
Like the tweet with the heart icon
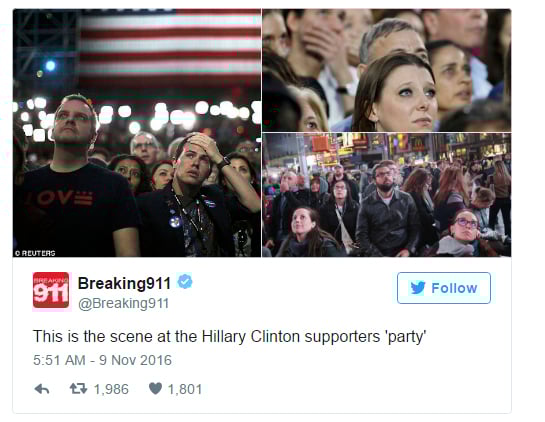coord(155,389)
